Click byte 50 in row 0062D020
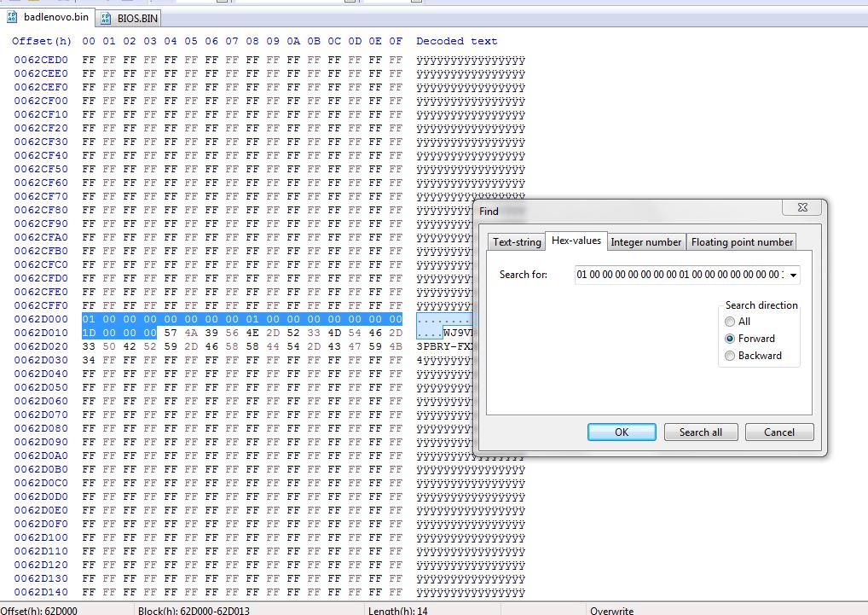The width and height of the screenshot is (868, 615). 109,346
